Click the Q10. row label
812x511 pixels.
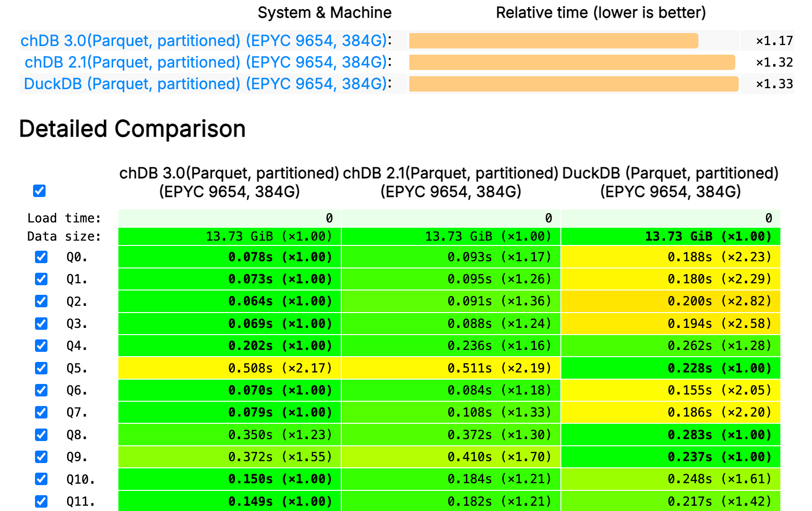81,479
